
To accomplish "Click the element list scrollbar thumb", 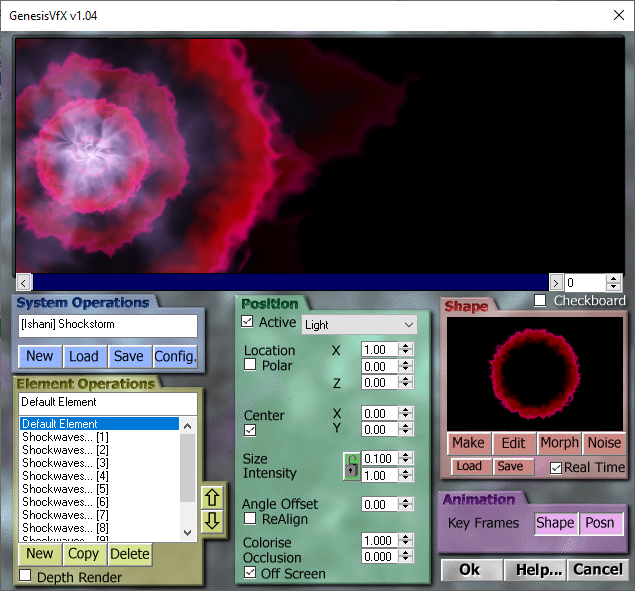I will (188, 468).
